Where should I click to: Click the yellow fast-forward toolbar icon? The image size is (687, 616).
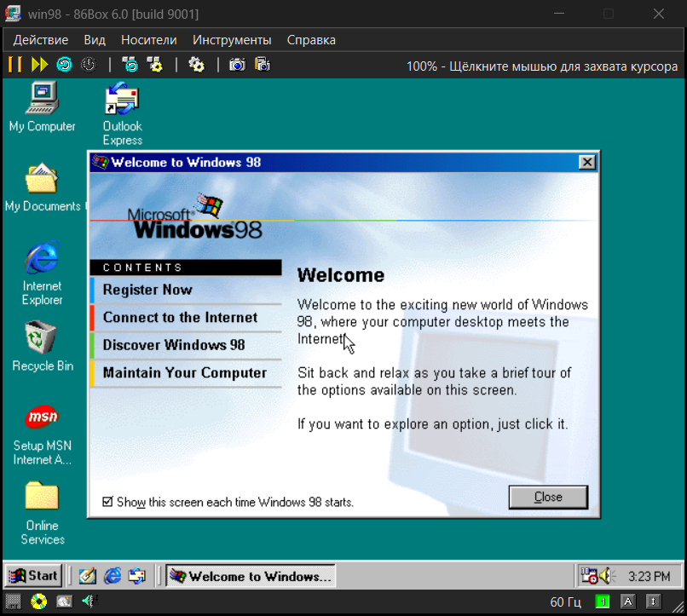click(39, 65)
